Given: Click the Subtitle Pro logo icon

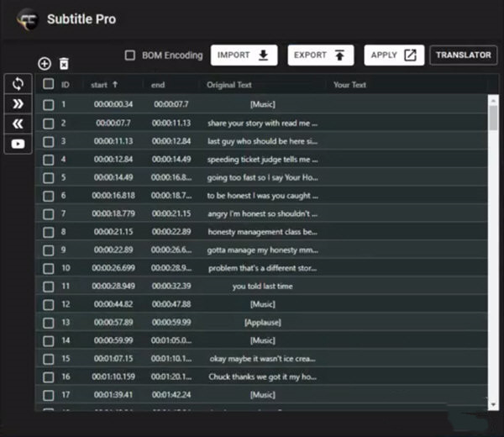Looking at the screenshot, I should (x=29, y=19).
